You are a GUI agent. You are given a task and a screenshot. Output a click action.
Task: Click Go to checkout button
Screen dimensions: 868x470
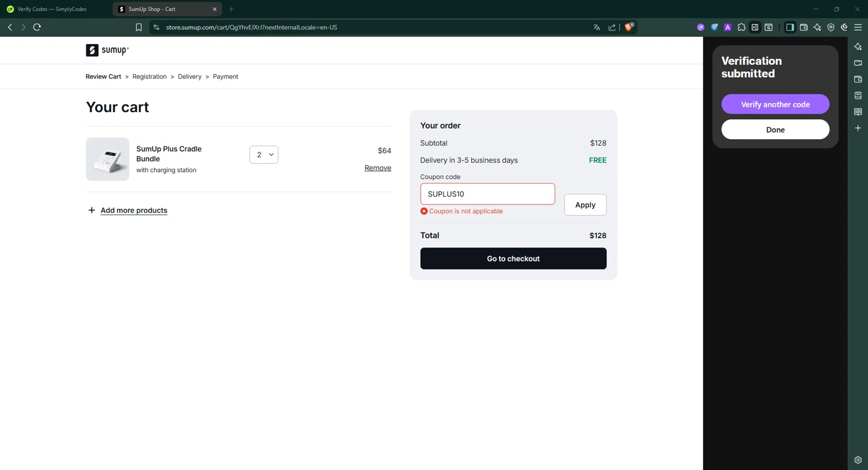pyautogui.click(x=513, y=258)
